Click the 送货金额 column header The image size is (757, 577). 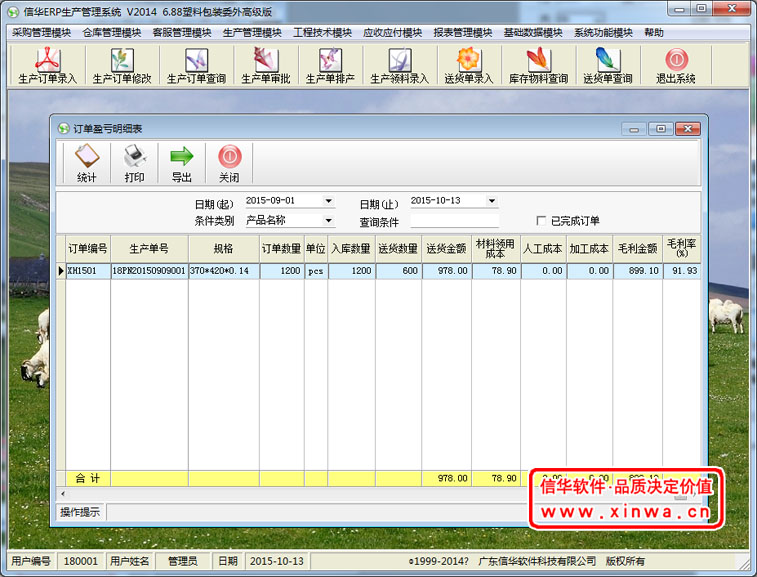click(x=446, y=249)
